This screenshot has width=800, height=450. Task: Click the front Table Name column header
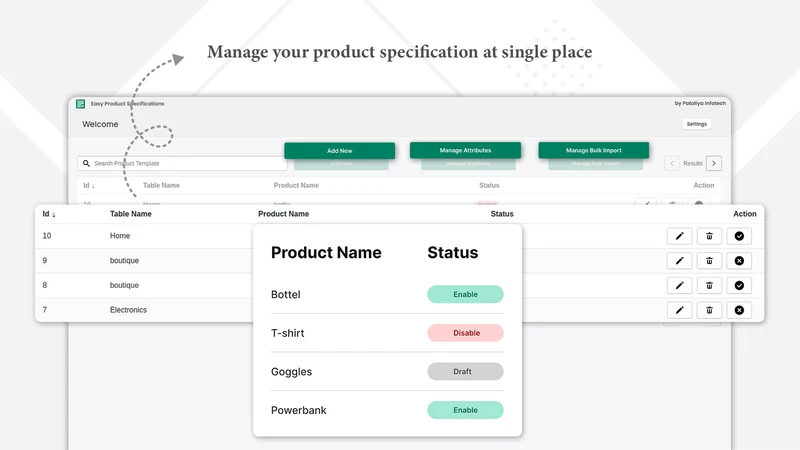tap(131, 214)
